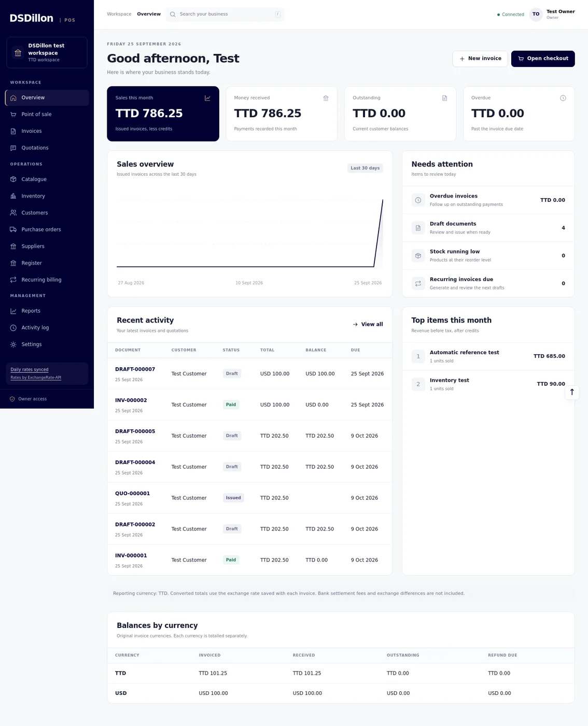Click the search magnifier icon
The image size is (588, 726).
(173, 15)
